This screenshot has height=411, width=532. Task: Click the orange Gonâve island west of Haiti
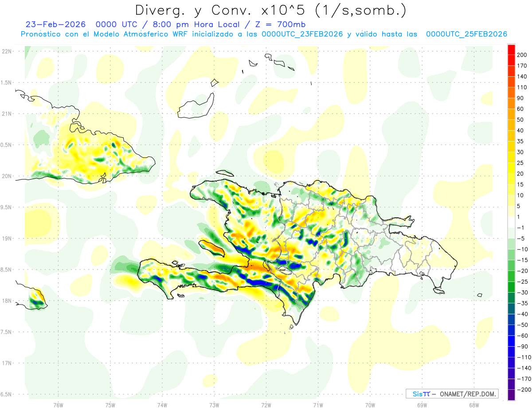click(212, 248)
